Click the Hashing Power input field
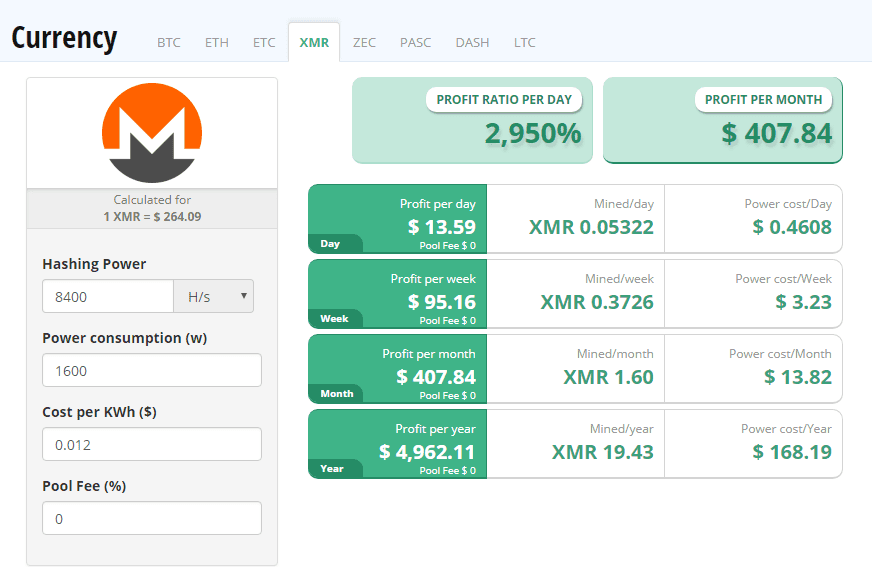 [x=108, y=296]
